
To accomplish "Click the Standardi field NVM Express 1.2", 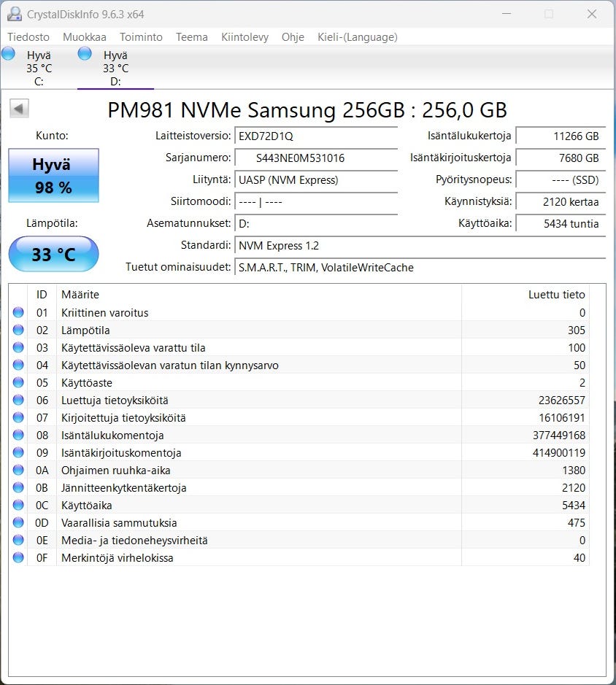I will tap(420, 245).
